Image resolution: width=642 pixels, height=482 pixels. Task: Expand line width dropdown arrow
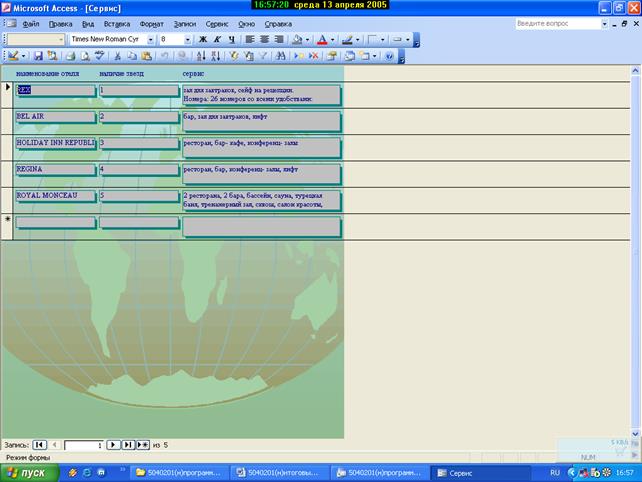click(x=382, y=40)
